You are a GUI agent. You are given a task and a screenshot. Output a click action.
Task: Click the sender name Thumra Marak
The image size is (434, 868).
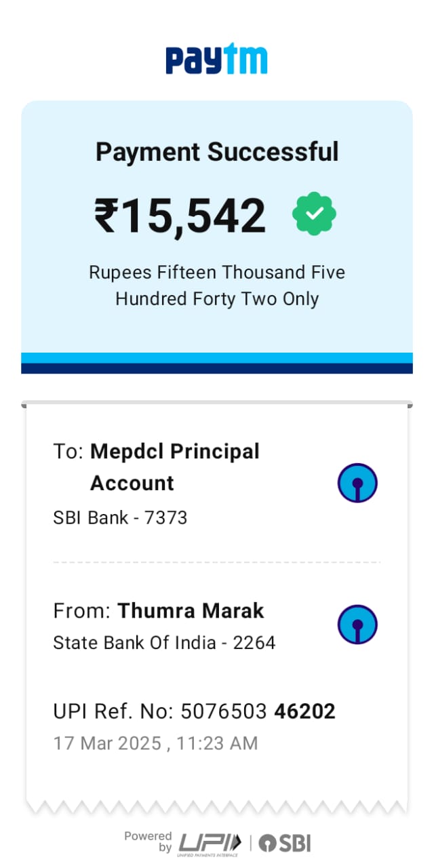coord(191,611)
